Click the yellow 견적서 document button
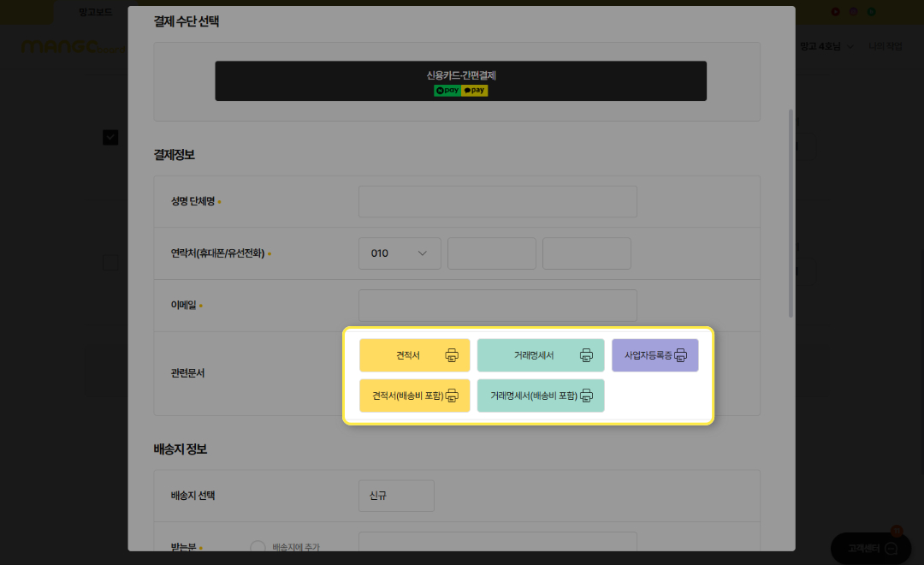924x565 pixels. 408,355
